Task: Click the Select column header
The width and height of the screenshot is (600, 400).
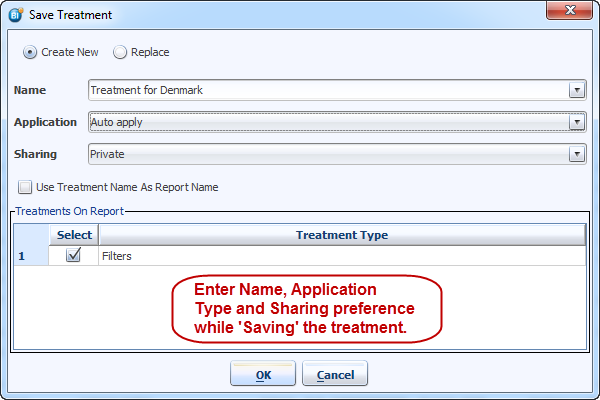Action: click(74, 235)
